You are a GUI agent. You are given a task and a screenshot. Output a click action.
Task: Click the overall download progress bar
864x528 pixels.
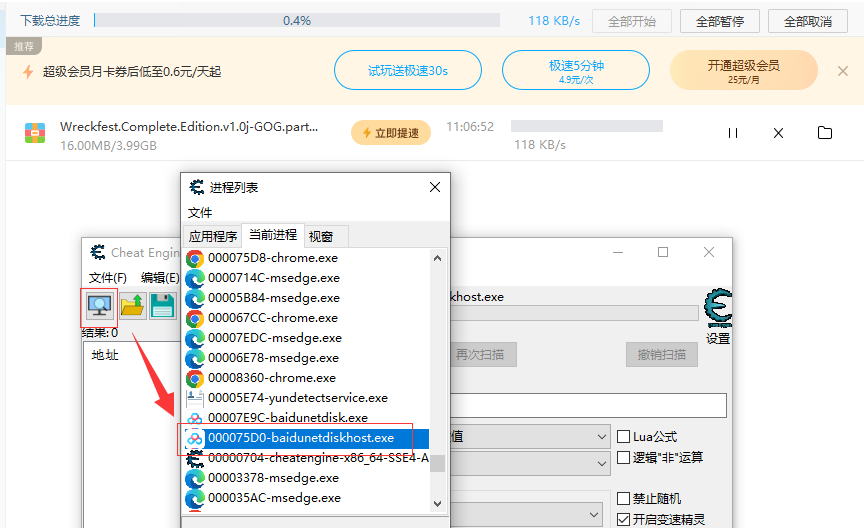tap(297, 20)
